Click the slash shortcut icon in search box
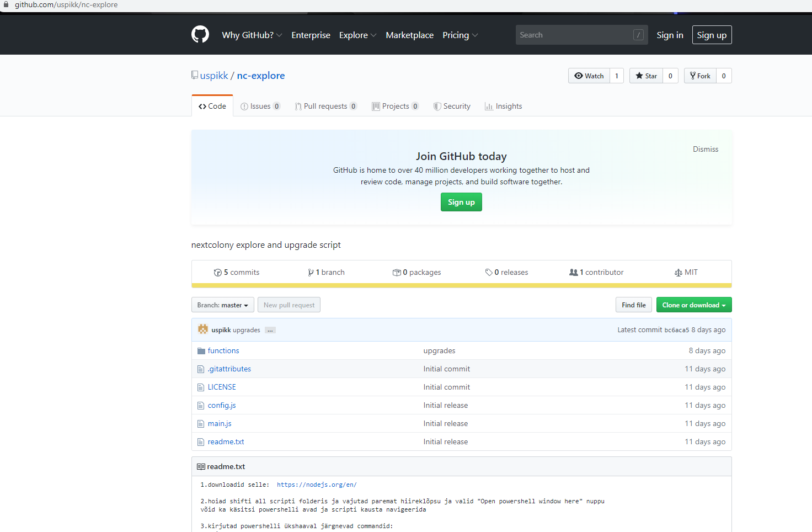This screenshot has height=532, width=812. pyautogui.click(x=638, y=35)
